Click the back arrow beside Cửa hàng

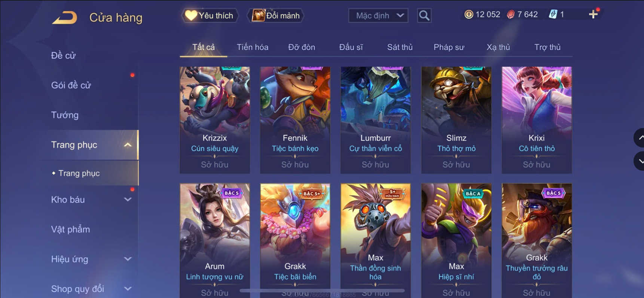(x=64, y=18)
